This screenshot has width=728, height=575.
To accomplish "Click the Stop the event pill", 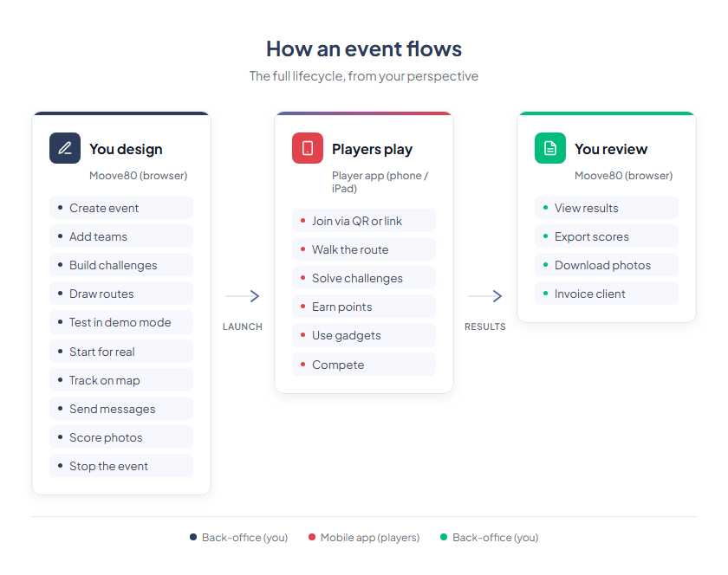I will tap(121, 465).
